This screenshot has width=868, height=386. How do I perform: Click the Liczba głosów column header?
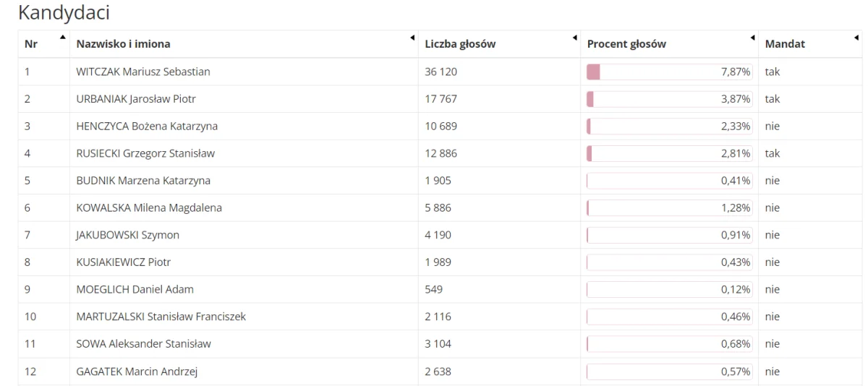(459, 45)
